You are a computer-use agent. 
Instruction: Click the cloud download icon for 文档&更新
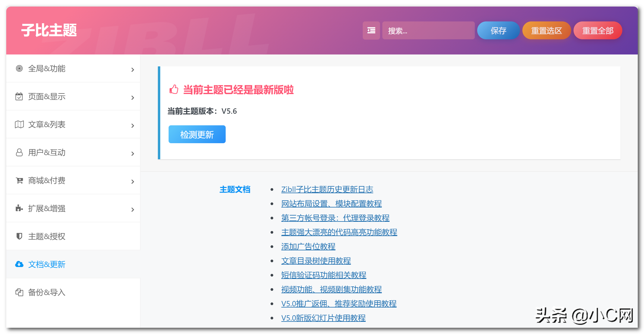19,264
